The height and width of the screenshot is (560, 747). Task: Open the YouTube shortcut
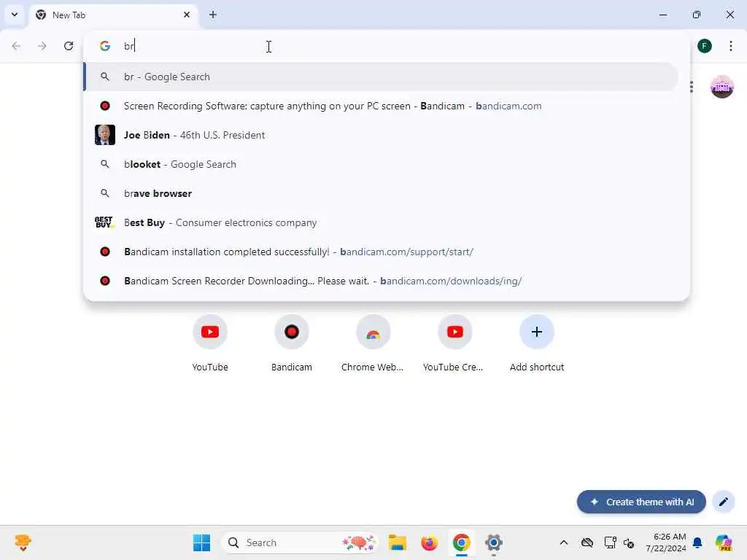(x=210, y=343)
